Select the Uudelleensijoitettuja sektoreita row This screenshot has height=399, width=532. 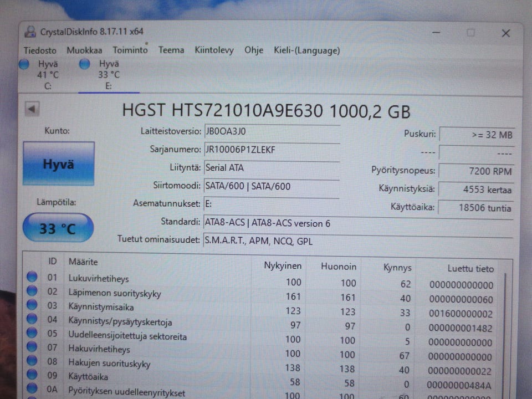(x=261, y=337)
